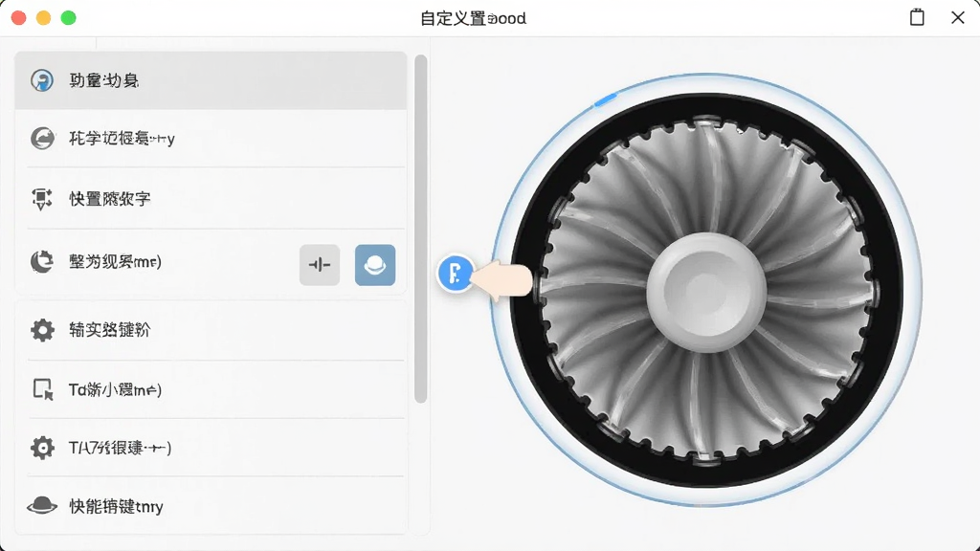Click the blue round "P" badge beside the turbine
Screen dimensions: 980x551
456,273
